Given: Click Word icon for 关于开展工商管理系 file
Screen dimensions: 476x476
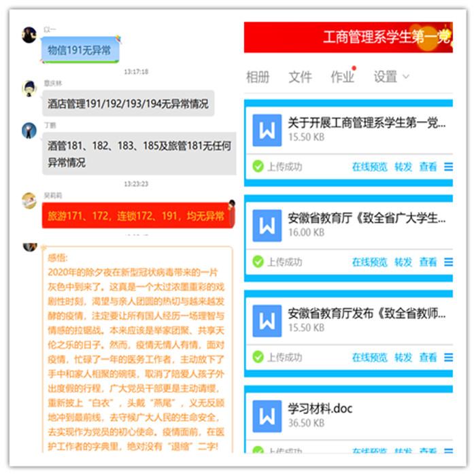Looking at the screenshot, I should point(267,131).
